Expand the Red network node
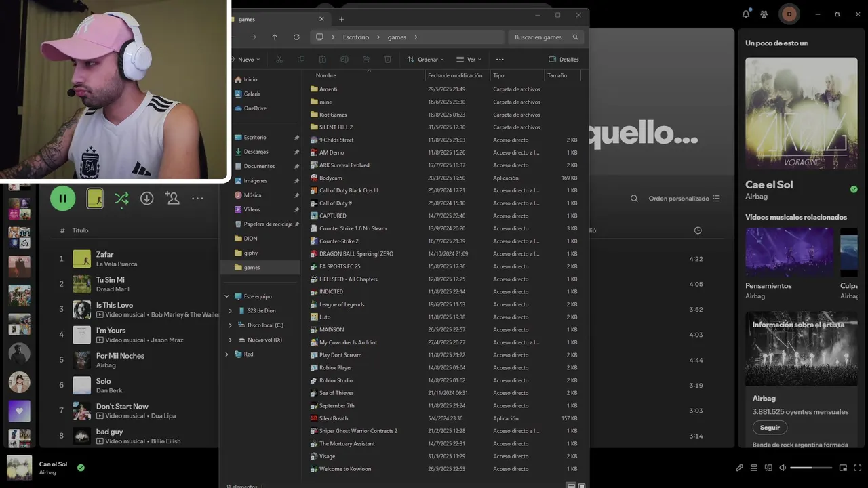Screen dimensions: 868x488 pos(226,354)
